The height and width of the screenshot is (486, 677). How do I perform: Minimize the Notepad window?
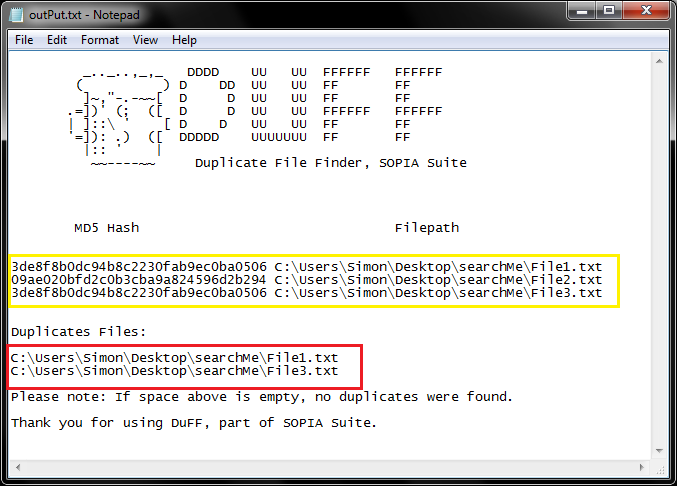click(582, 10)
